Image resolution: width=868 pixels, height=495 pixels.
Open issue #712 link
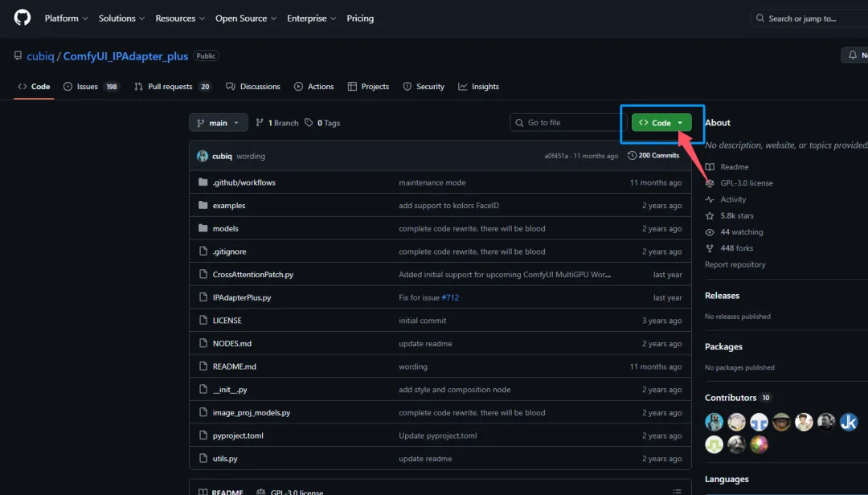click(450, 297)
